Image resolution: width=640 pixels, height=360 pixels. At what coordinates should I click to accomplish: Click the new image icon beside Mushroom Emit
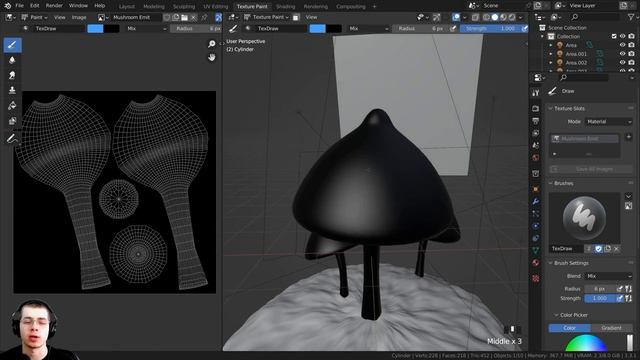point(176,17)
